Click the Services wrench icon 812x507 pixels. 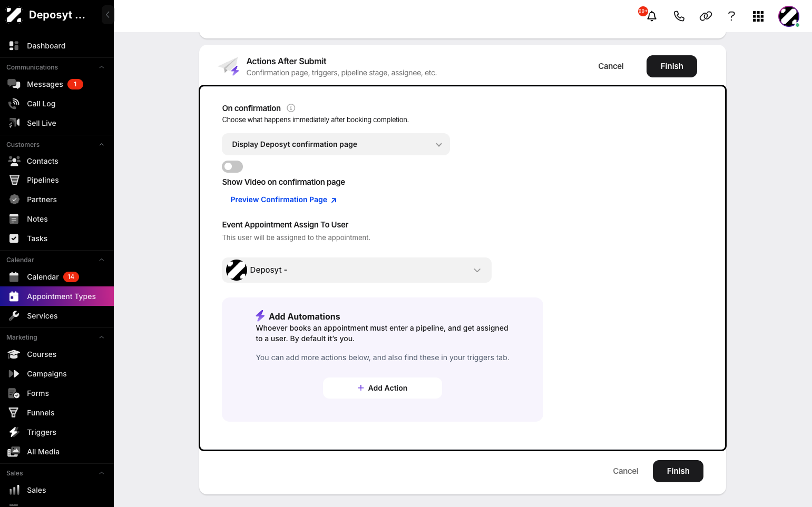pos(14,316)
